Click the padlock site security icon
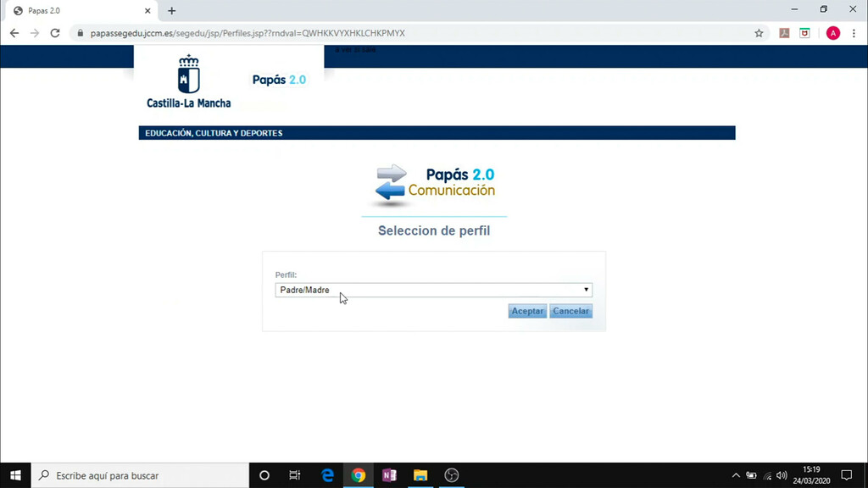 (81, 33)
